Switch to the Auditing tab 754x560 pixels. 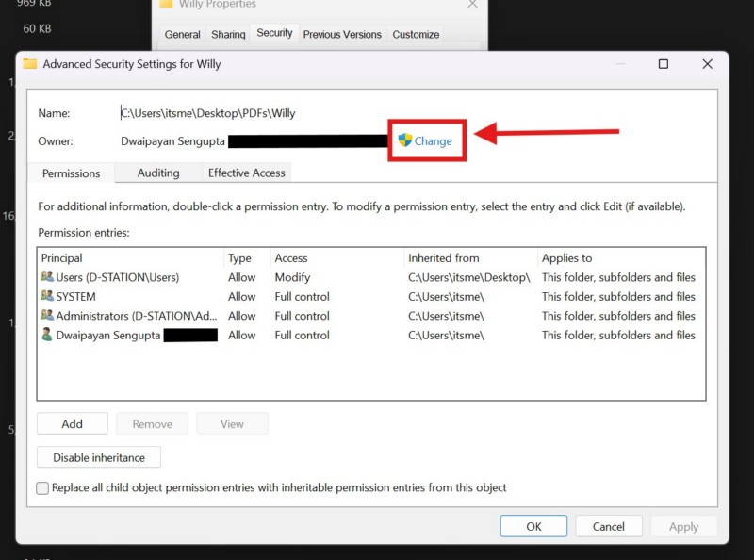coord(158,173)
